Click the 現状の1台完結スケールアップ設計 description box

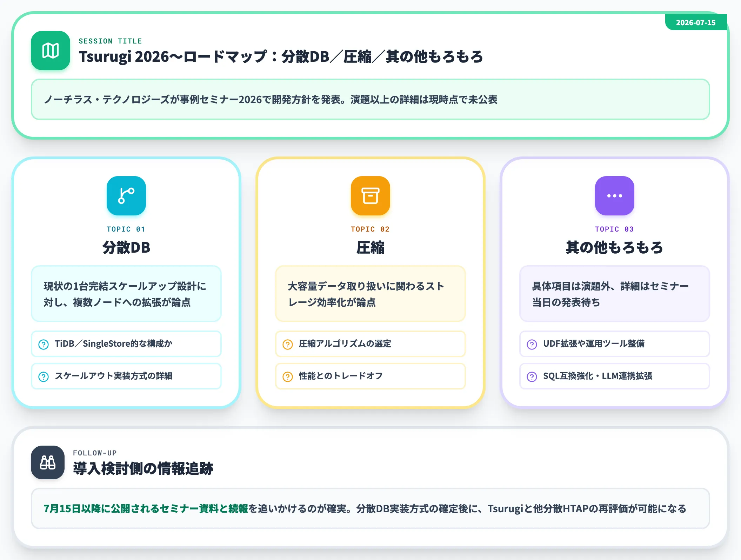[x=126, y=294]
